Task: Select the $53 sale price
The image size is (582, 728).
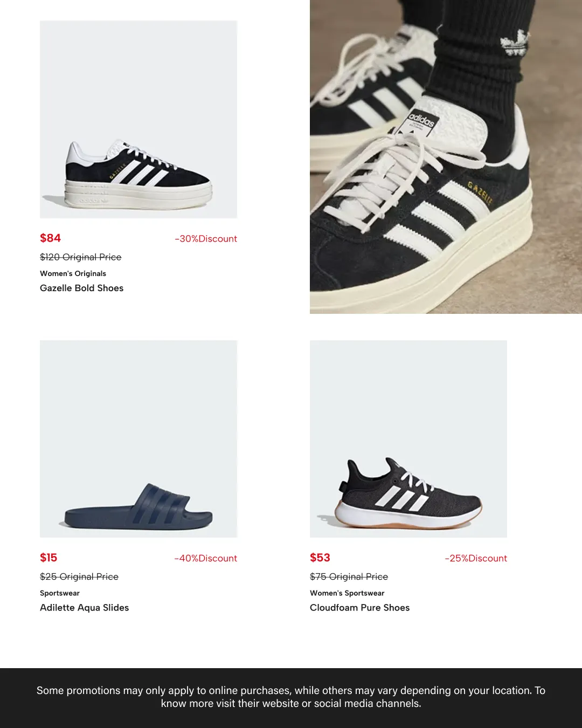Action: pyautogui.click(x=320, y=558)
